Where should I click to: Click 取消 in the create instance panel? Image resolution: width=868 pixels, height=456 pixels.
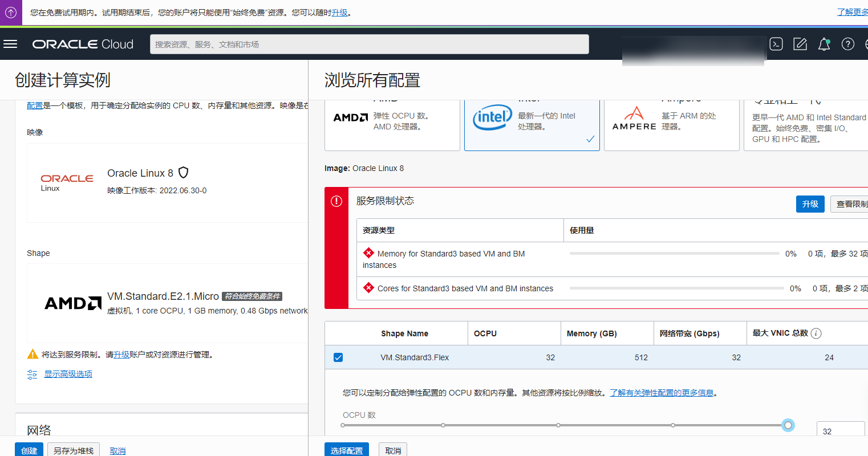(x=117, y=451)
